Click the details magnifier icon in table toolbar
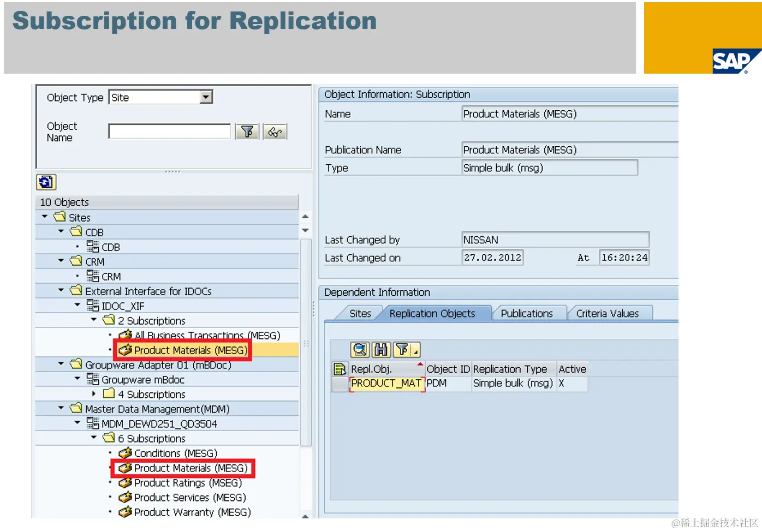Screen dimensions: 762x532 tap(360, 349)
